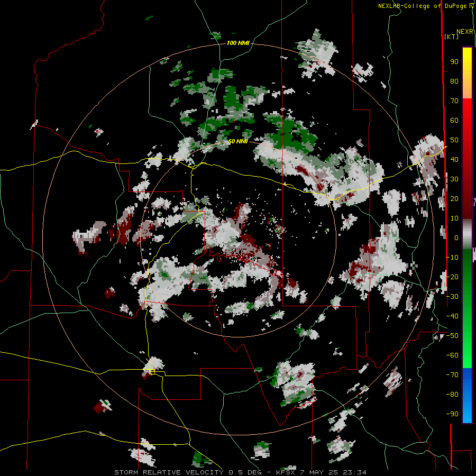This screenshot has height=476, width=476.
Task: Click the "-50" scale value
Action: click(x=452, y=336)
